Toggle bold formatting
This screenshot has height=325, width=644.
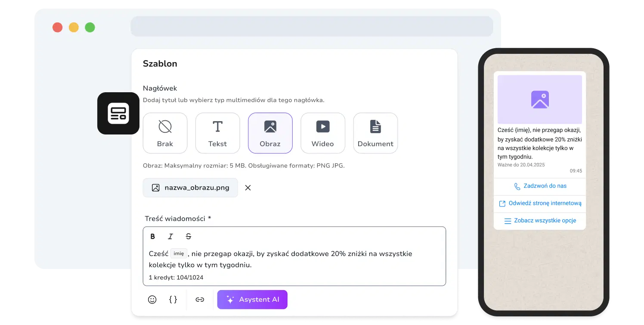point(152,237)
